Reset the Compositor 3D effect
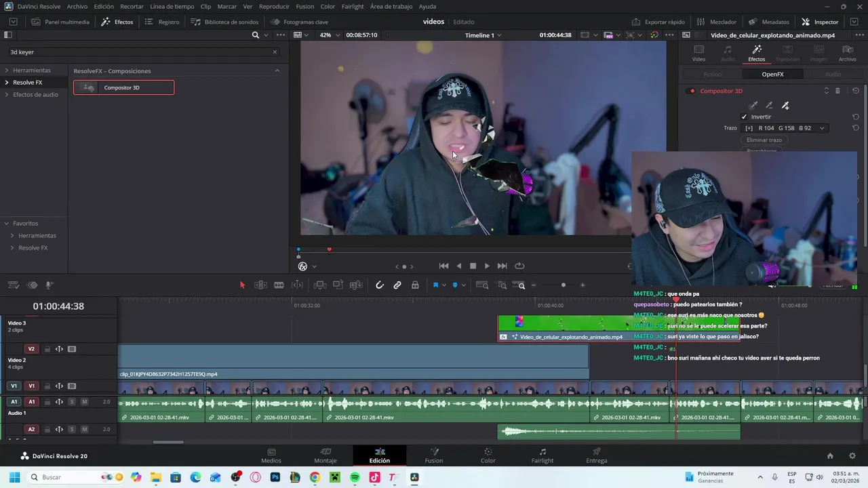 pos(856,91)
